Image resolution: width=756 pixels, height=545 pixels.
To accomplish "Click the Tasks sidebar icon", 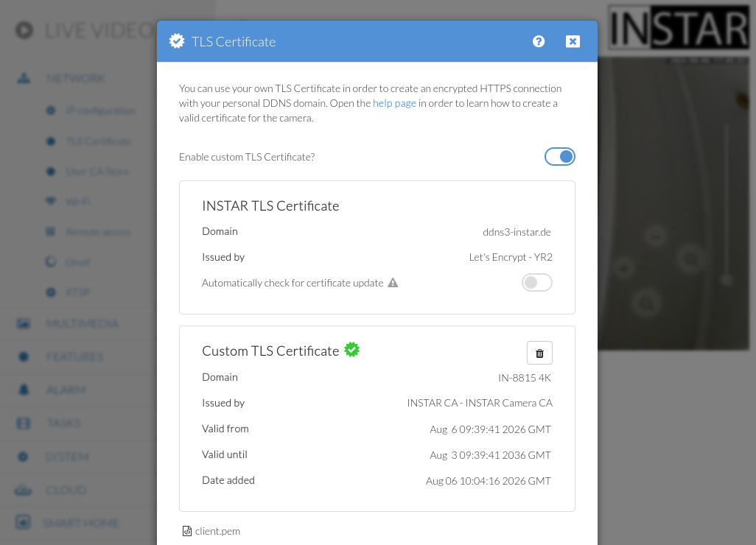I will [23, 423].
